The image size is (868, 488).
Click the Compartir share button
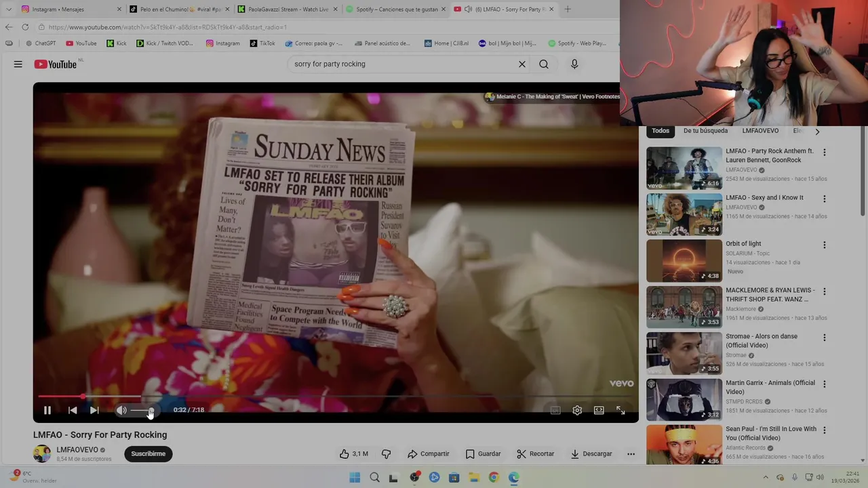coord(428,453)
